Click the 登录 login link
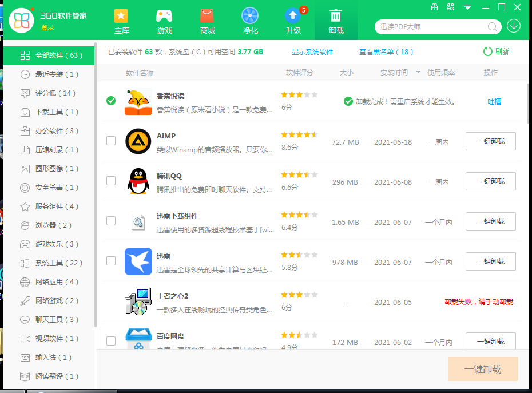Viewport: 532px width, 393px height. [47, 28]
